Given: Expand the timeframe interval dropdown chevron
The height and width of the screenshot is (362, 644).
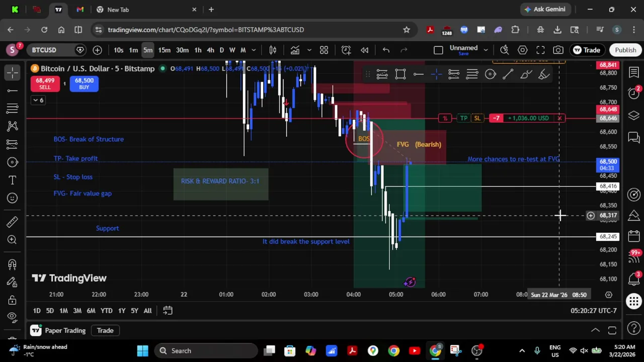Looking at the screenshot, I should point(254,50).
